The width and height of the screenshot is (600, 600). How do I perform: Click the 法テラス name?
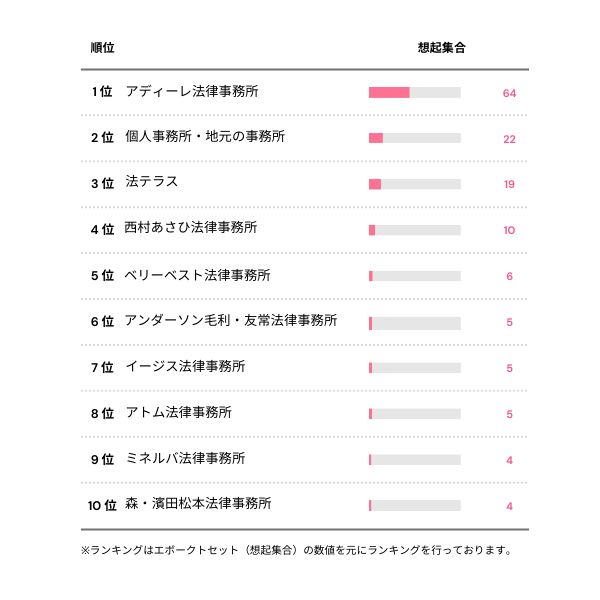[x=152, y=183]
